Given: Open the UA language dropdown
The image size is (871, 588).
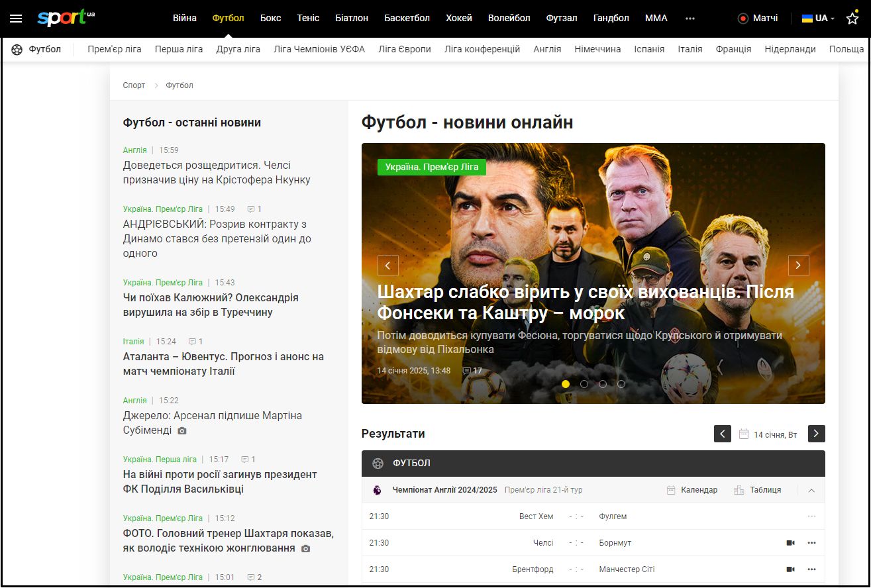Looking at the screenshot, I should click(819, 19).
